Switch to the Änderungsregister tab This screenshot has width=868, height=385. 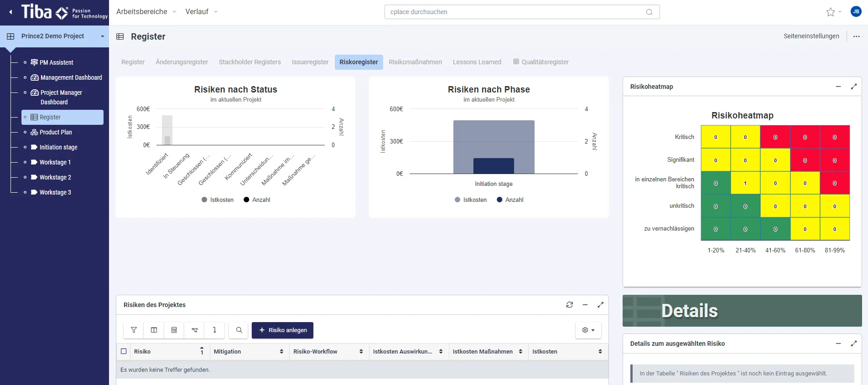click(x=182, y=62)
